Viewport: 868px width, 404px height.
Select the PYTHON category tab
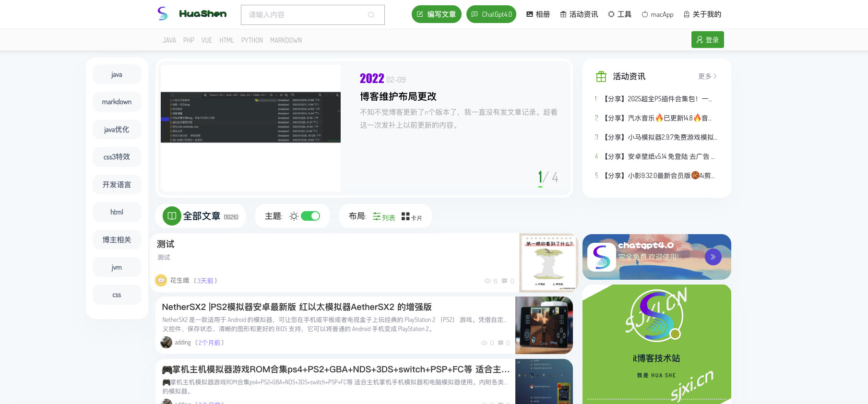click(252, 40)
